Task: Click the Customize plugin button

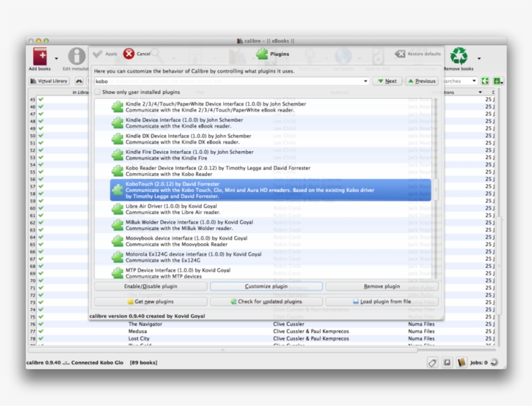Action: (x=267, y=286)
